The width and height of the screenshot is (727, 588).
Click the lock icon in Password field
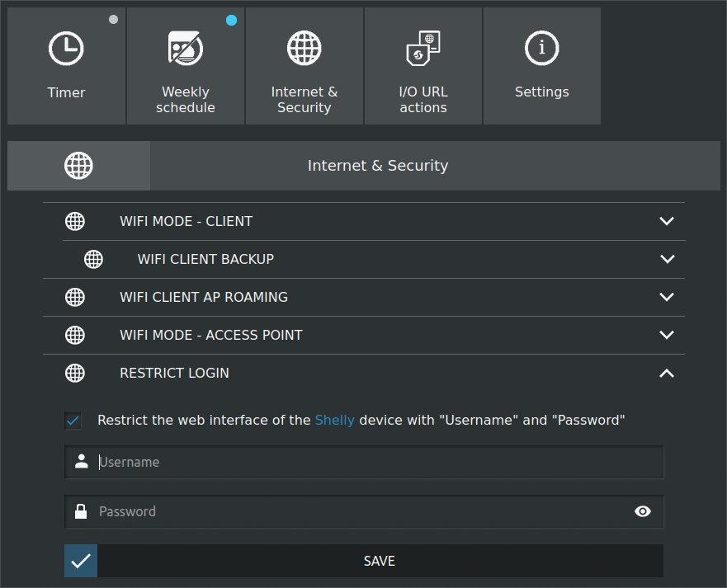pyautogui.click(x=81, y=511)
